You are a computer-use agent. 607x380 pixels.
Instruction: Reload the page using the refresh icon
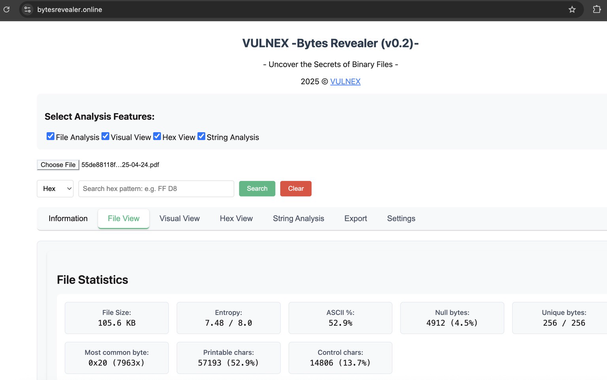(6, 10)
